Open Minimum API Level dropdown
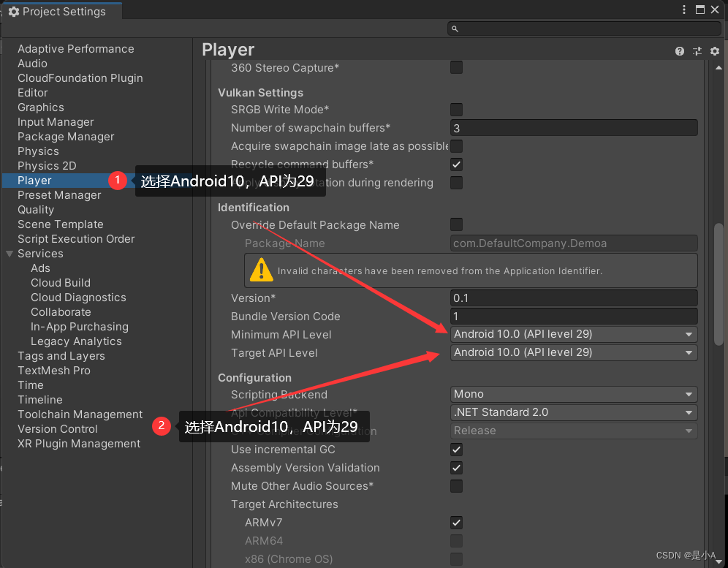The image size is (728, 568). click(x=573, y=334)
